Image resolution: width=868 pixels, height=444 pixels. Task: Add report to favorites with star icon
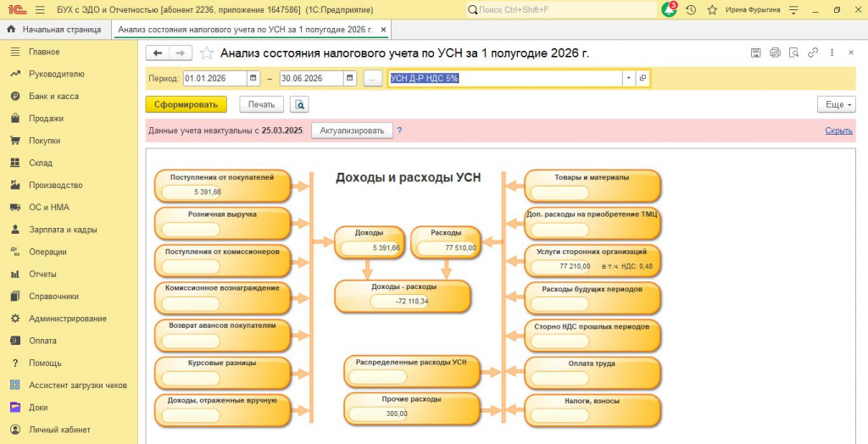click(x=207, y=53)
